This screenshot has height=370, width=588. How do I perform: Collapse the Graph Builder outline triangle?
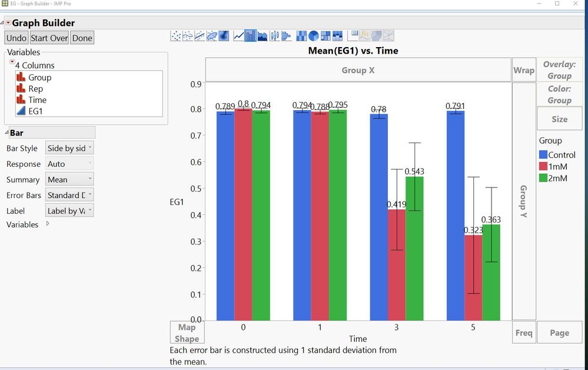point(2,23)
